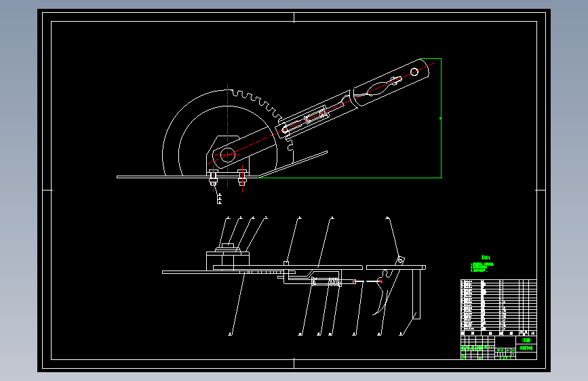
Task: Select the hex nut atop lower view block
Action: (x=228, y=245)
